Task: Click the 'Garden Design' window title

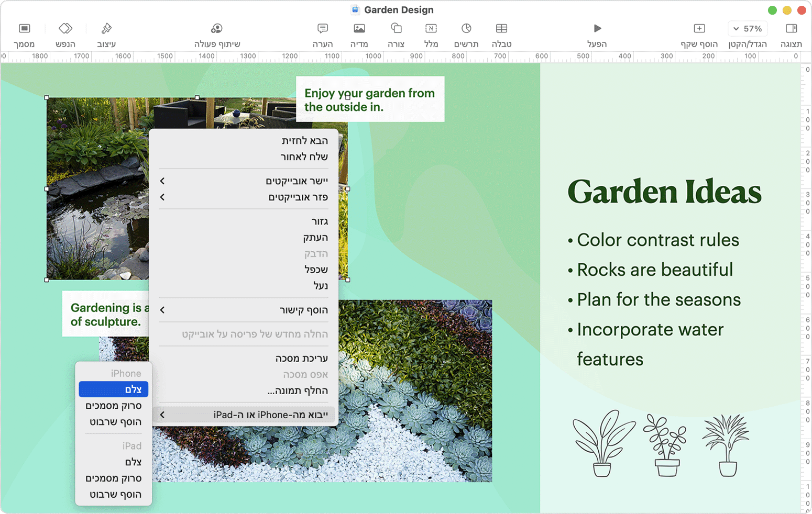Action: (399, 10)
